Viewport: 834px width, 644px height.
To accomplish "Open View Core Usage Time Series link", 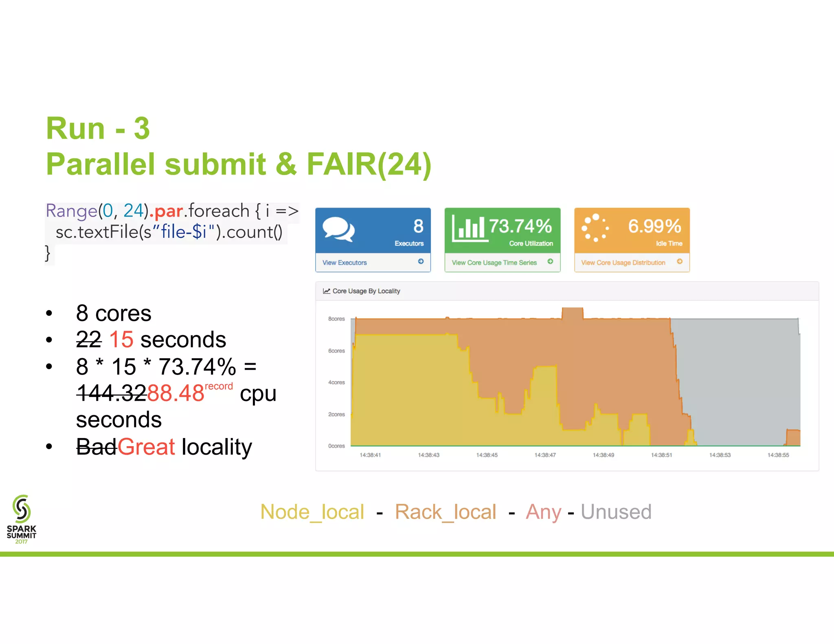I will tap(494, 263).
